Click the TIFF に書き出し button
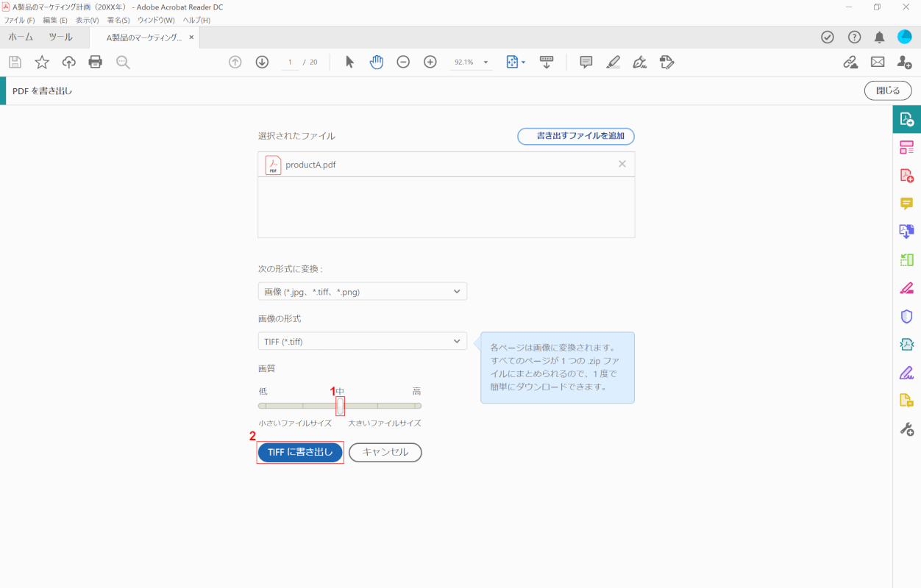The image size is (921, 588). tap(300, 452)
